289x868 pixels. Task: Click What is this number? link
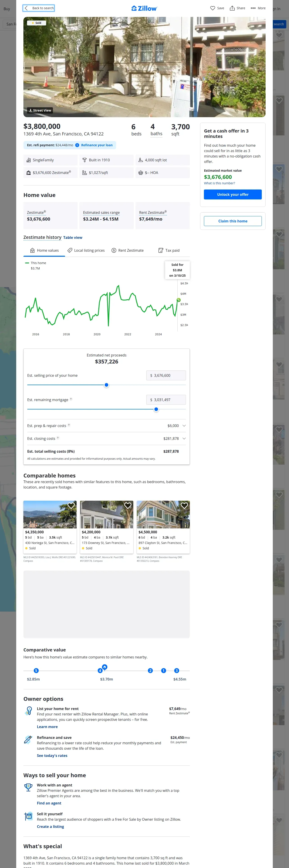pos(219,183)
